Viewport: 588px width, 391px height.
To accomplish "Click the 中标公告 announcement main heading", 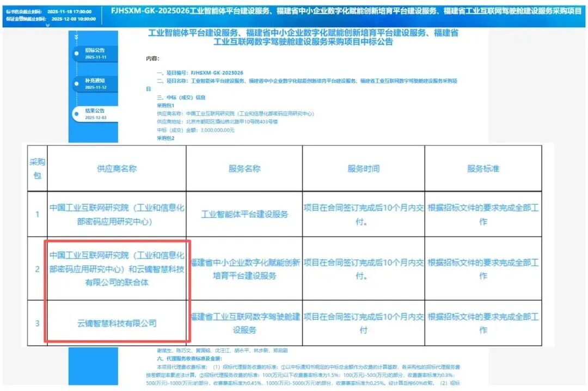I will click(x=303, y=37).
